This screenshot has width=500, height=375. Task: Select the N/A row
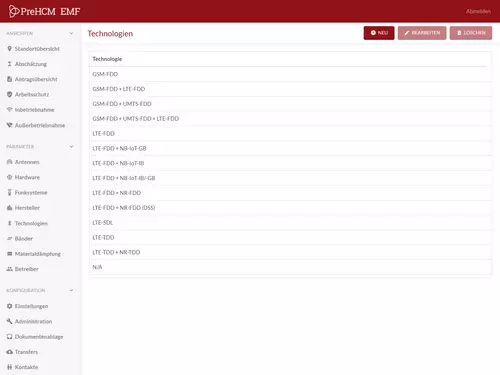pyautogui.click(x=290, y=267)
